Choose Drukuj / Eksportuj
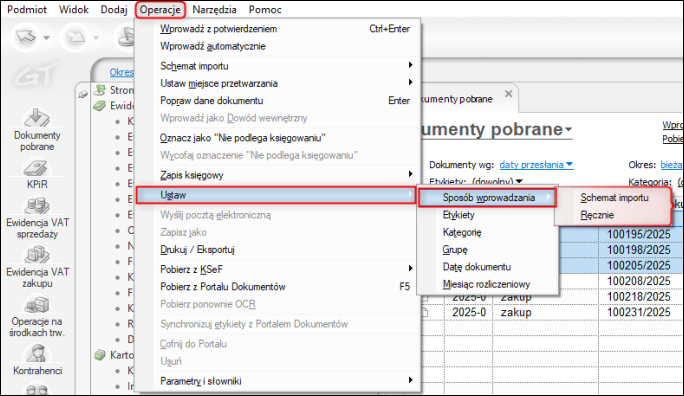684x396 pixels. pyautogui.click(x=278, y=249)
